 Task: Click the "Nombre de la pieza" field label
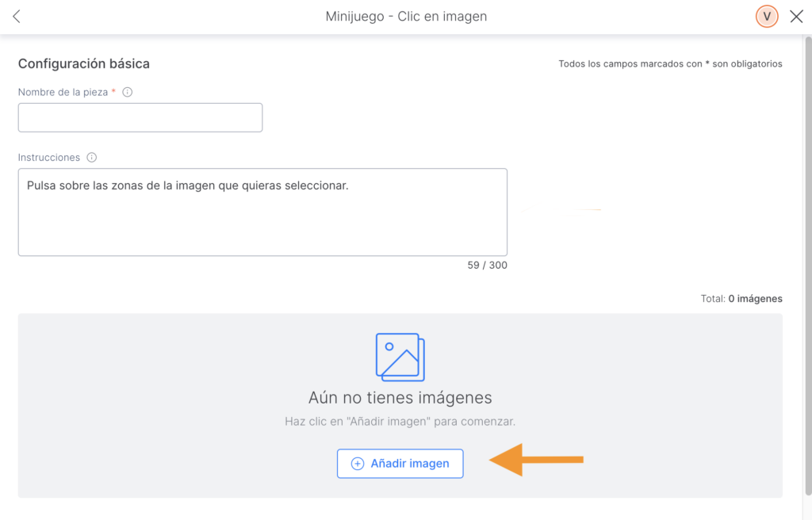(63, 92)
